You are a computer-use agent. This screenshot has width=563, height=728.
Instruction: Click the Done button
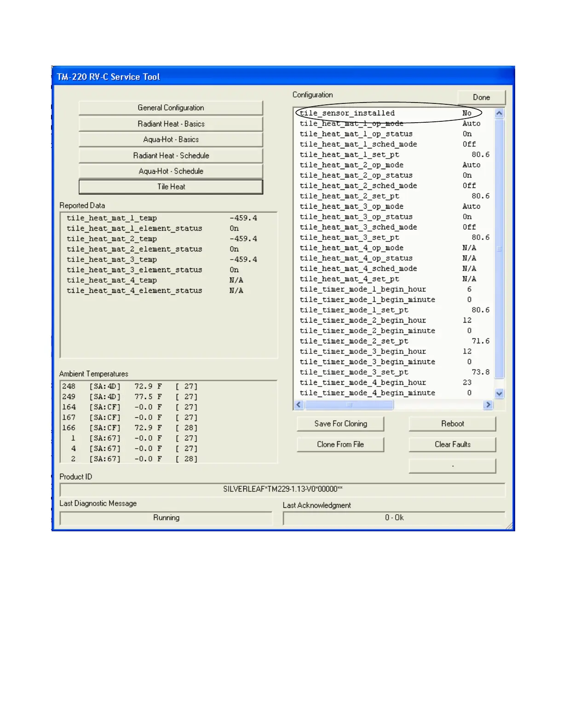pyautogui.click(x=481, y=97)
